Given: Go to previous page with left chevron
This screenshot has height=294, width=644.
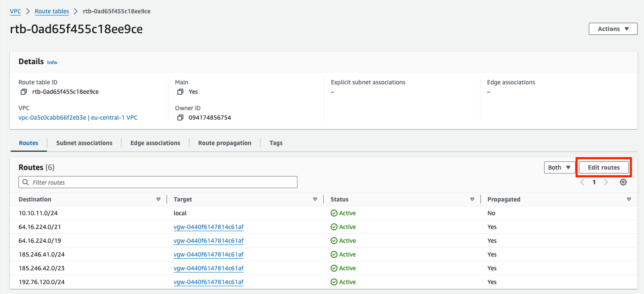Looking at the screenshot, I should click(582, 182).
